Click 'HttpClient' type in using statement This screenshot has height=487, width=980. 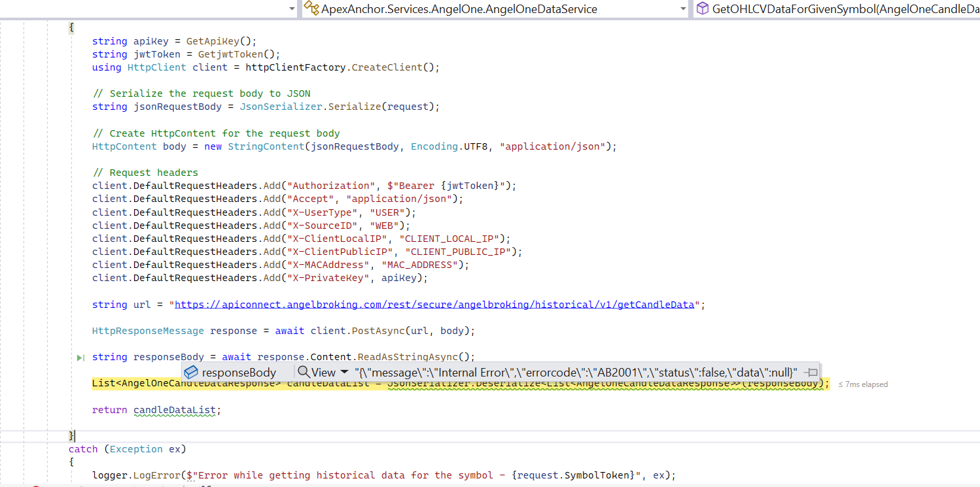coord(157,67)
